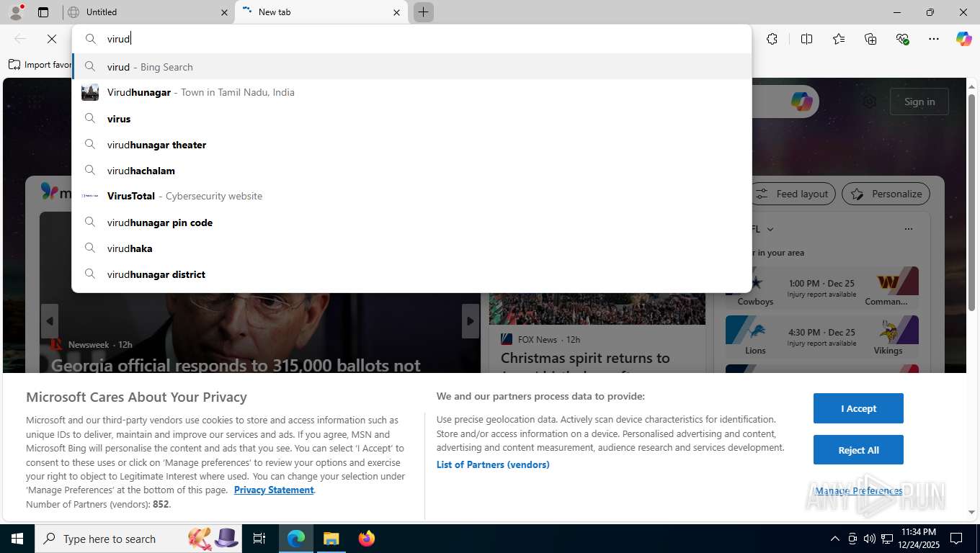980x553 pixels.
Task: Open the Manage Preferences link
Action: pyautogui.click(x=858, y=490)
